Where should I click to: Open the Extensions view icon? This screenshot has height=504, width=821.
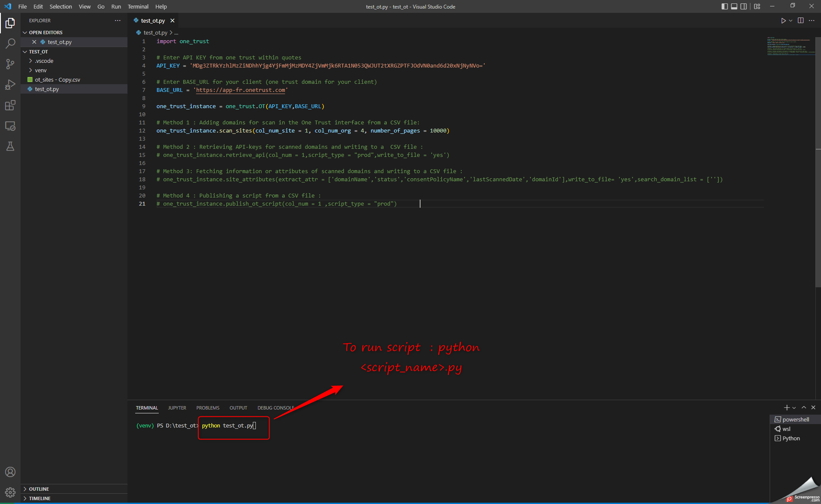coord(10,105)
